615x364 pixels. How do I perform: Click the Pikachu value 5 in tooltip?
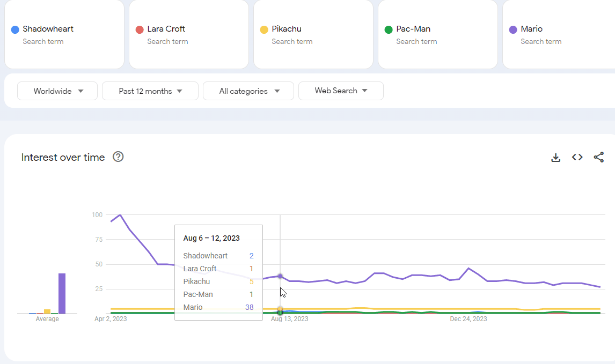(251, 282)
